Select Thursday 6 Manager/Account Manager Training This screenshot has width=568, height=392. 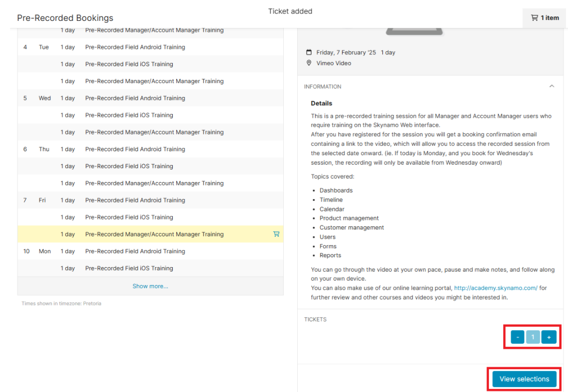[x=154, y=184]
